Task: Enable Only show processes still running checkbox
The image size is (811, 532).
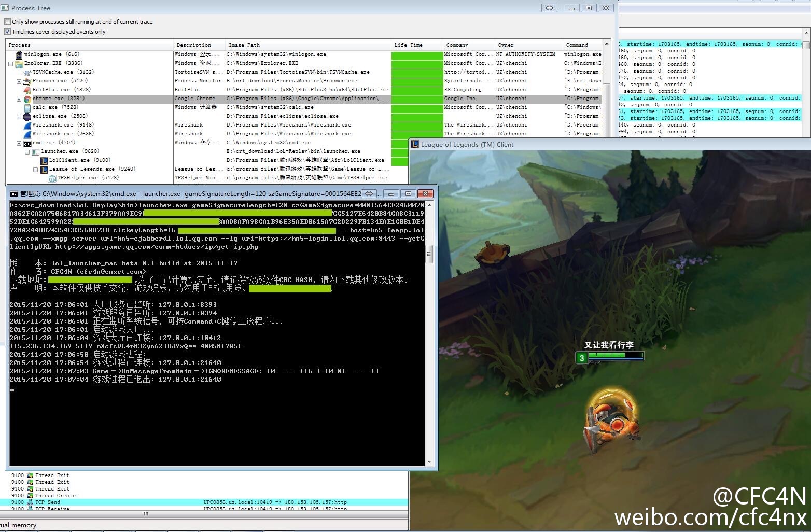Action: [x=7, y=22]
